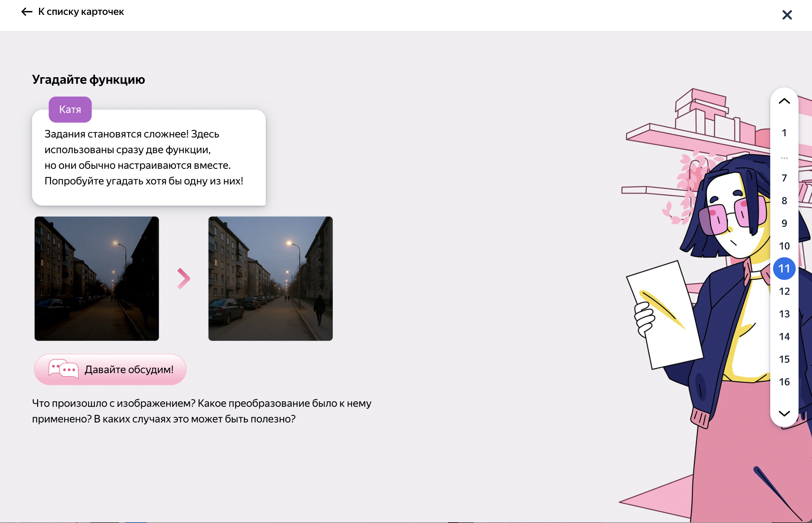This screenshot has width=812, height=523.
Task: Click the Давайте обсудим! button
Action: (x=110, y=369)
